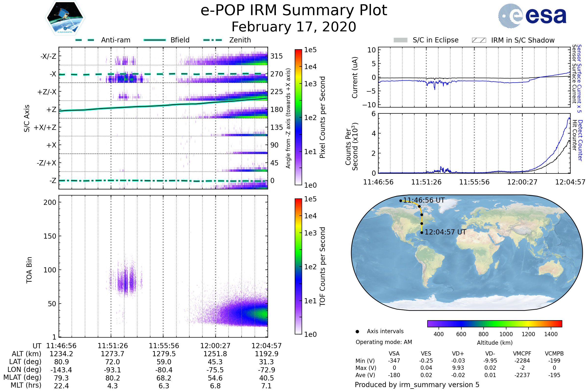
Task: Click the VMCPF column header in voltage table
Action: tap(522, 354)
